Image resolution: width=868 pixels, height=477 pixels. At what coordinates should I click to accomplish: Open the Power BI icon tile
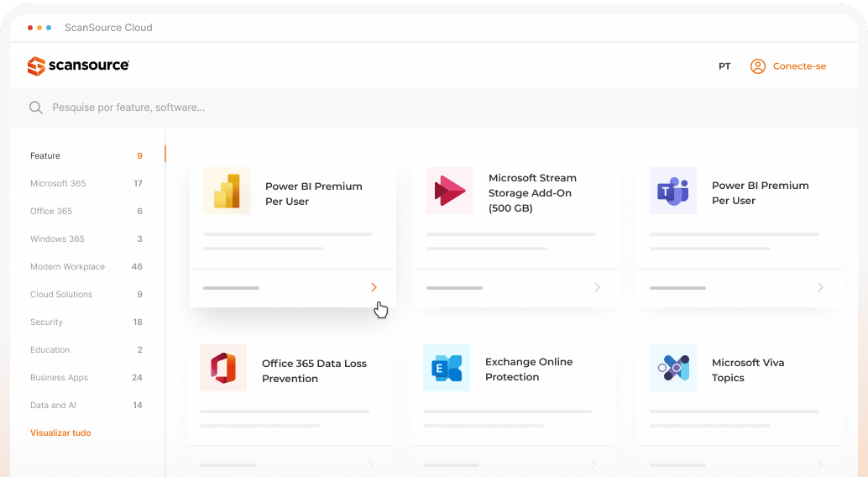(227, 191)
